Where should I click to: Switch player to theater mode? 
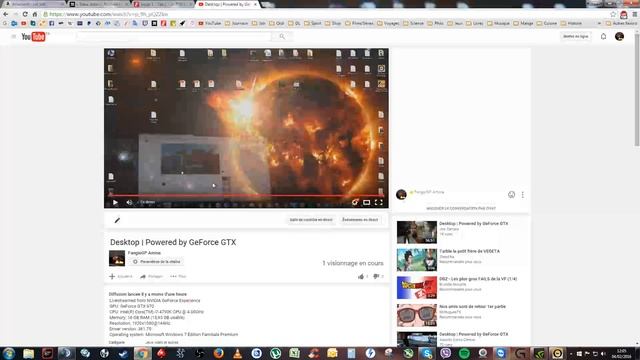click(x=367, y=202)
